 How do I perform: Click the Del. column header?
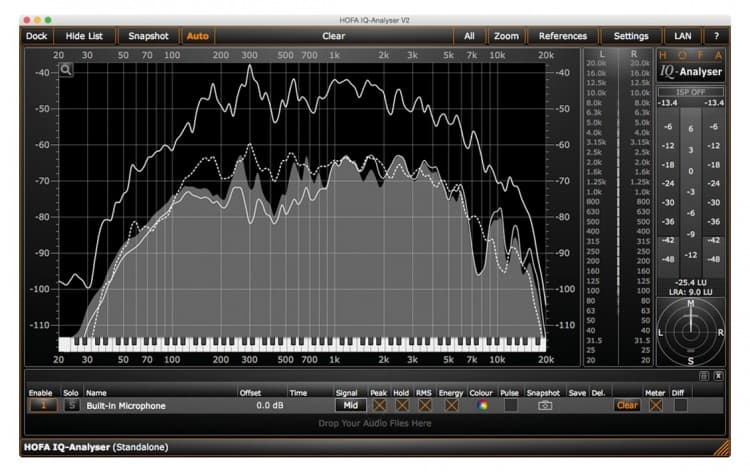(x=598, y=393)
